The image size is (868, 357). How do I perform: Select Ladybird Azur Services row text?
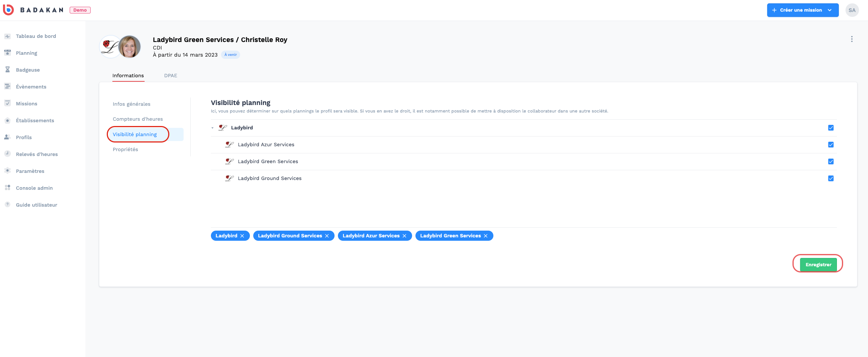point(266,144)
